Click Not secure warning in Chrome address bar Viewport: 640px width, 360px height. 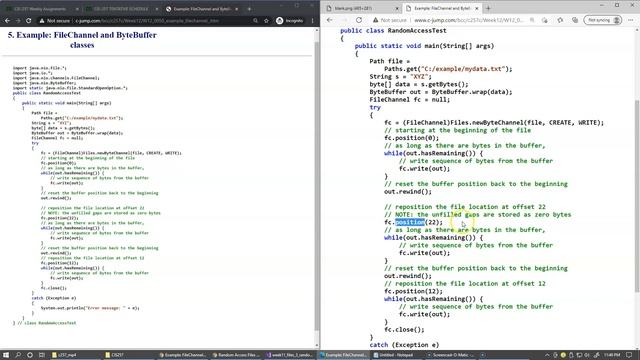55,20
